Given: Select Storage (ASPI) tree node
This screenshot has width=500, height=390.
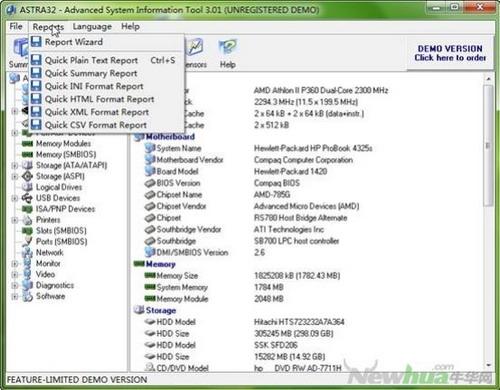Looking at the screenshot, I should [x=60, y=176].
